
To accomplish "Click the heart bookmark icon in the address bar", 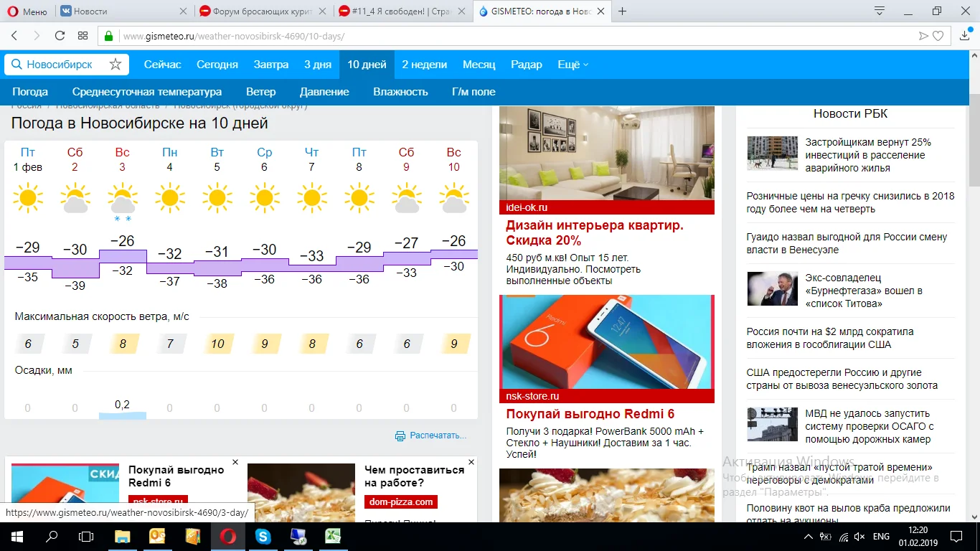I will coord(938,36).
